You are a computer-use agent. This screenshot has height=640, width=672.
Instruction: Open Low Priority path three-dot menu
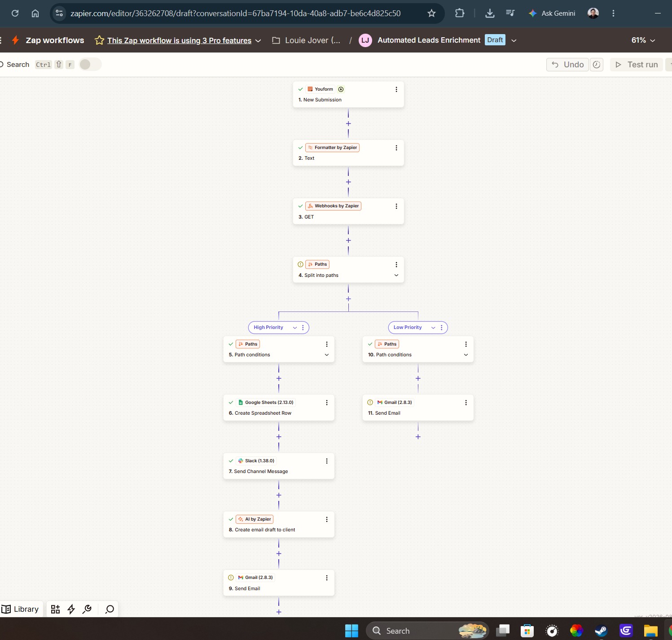442,328
